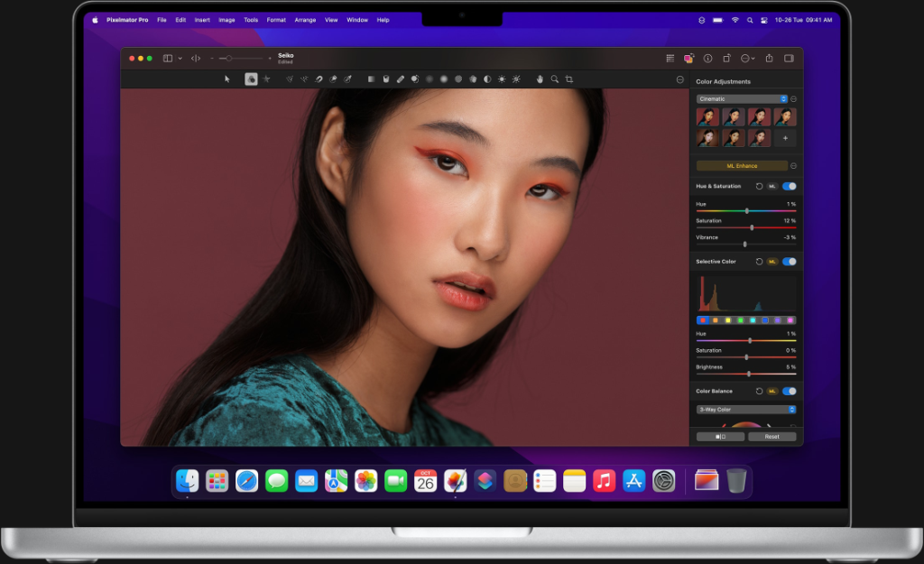Image resolution: width=924 pixels, height=564 pixels.
Task: Click the Saturation slider handle
Action: tap(752, 227)
